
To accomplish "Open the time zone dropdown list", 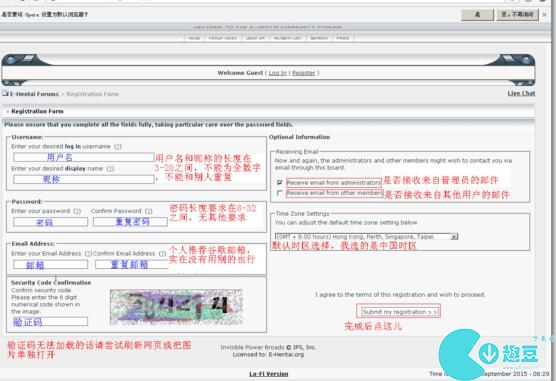I will coord(366,236).
